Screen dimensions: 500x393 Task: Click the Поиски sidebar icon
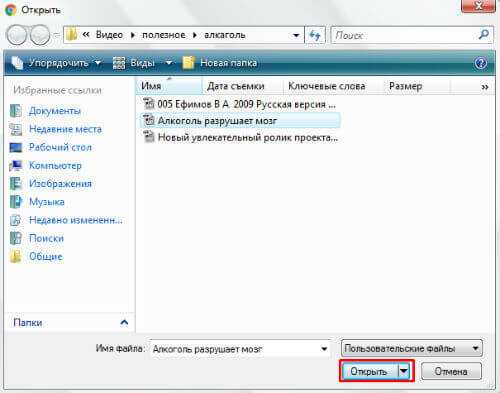(16, 238)
